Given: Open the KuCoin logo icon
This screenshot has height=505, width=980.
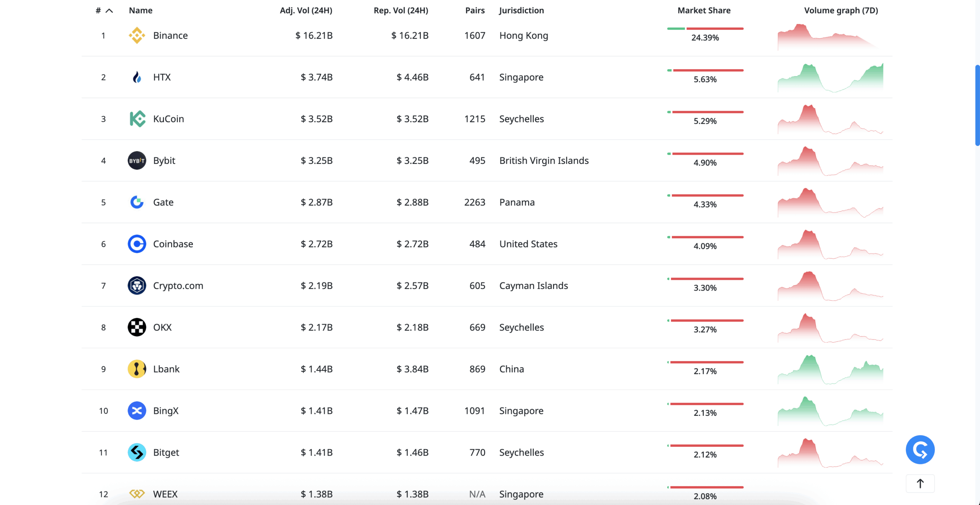Looking at the screenshot, I should pyautogui.click(x=137, y=119).
